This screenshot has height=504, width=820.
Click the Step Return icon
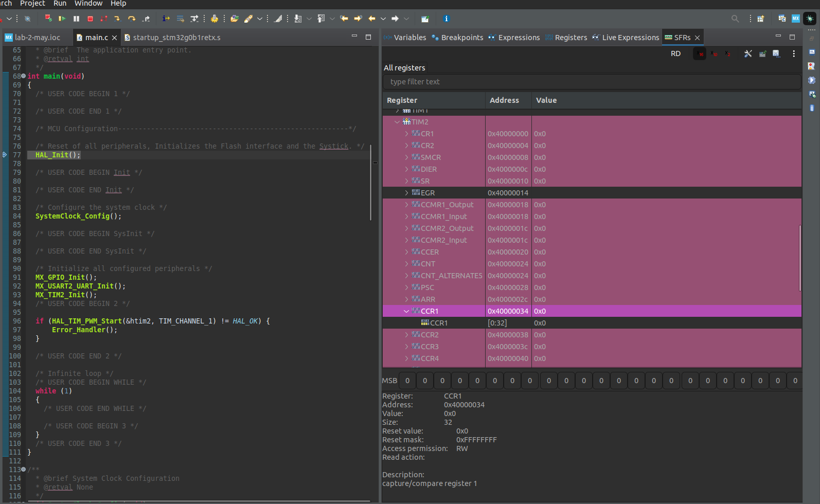point(146,19)
